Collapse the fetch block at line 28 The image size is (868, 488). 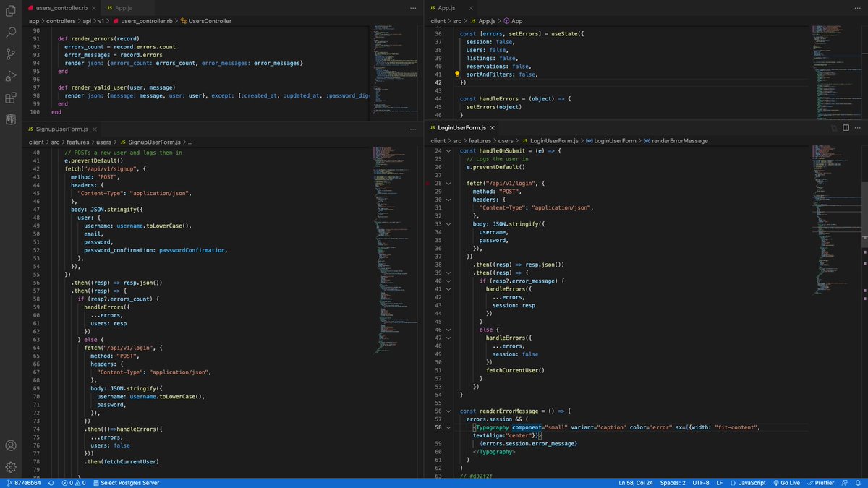pos(448,184)
